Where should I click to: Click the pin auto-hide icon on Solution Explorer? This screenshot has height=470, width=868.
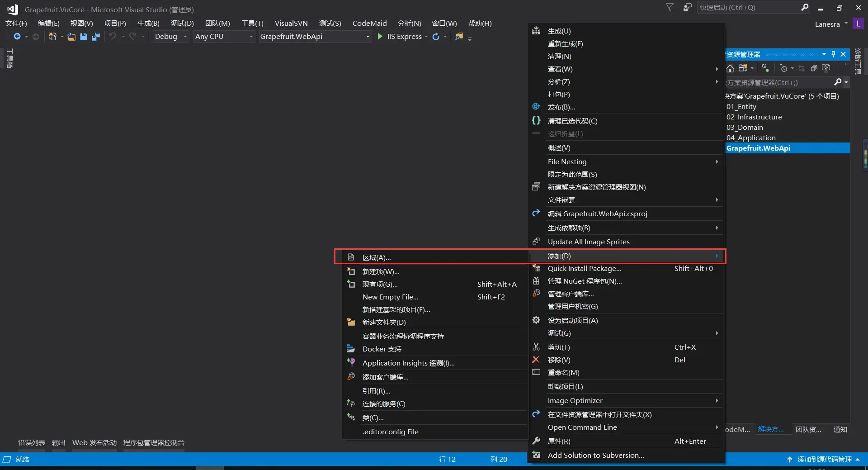[x=834, y=54]
